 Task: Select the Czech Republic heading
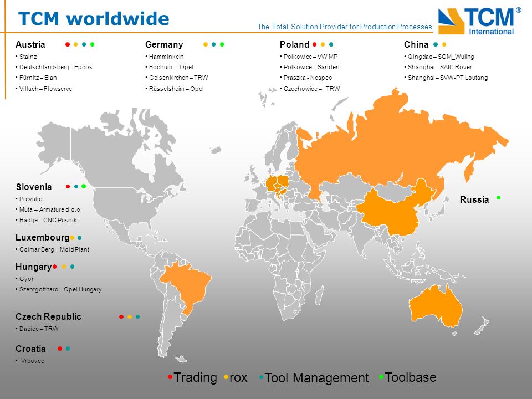49,317
